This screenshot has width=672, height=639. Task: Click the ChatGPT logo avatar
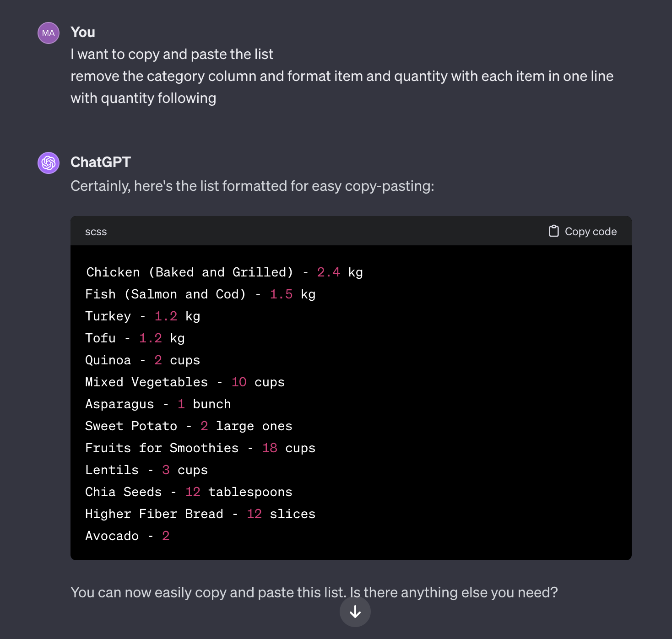point(49,163)
